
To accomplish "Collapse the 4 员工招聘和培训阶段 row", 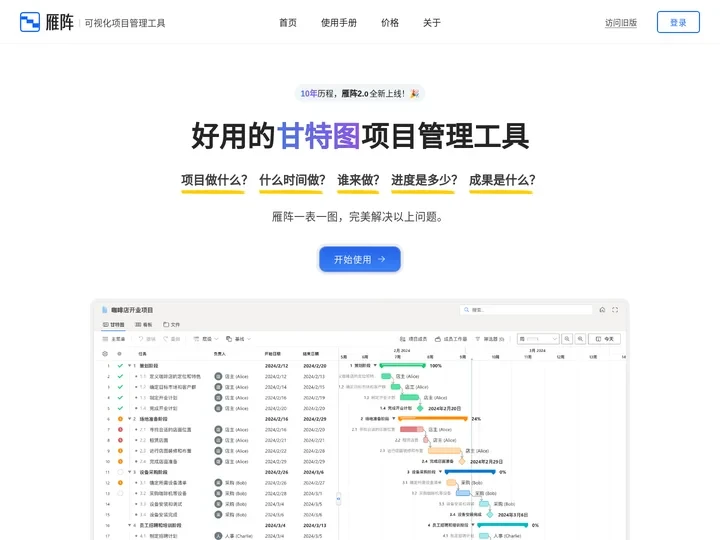I will click(129, 525).
